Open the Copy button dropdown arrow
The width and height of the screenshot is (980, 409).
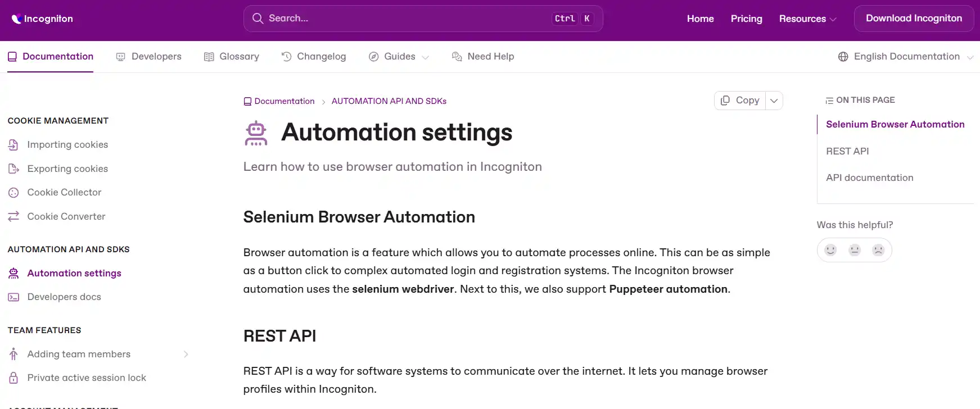click(x=774, y=101)
